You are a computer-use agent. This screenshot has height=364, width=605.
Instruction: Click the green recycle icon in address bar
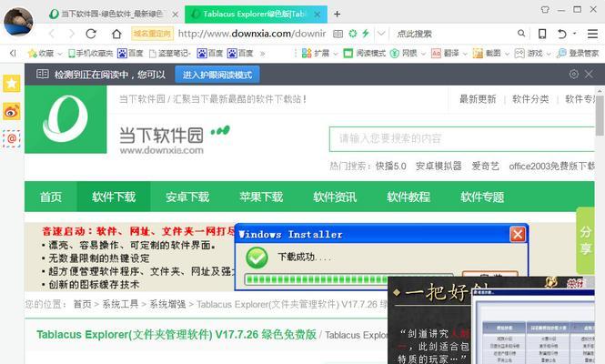pyautogui.click(x=353, y=34)
